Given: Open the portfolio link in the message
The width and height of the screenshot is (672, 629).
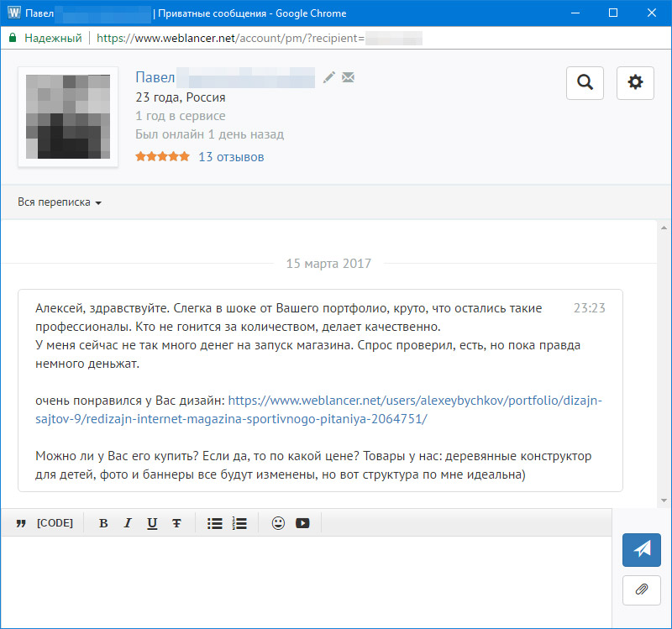Looking at the screenshot, I should [318, 410].
